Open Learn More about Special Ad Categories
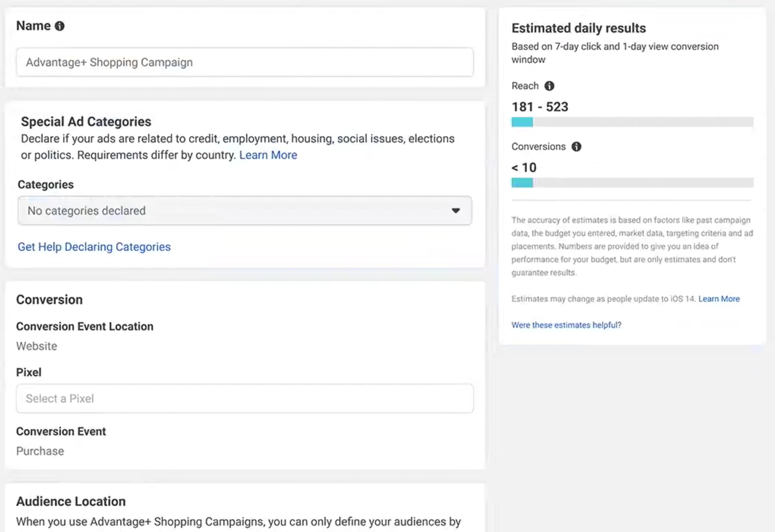Image resolution: width=775 pixels, height=532 pixels. pyautogui.click(x=268, y=155)
